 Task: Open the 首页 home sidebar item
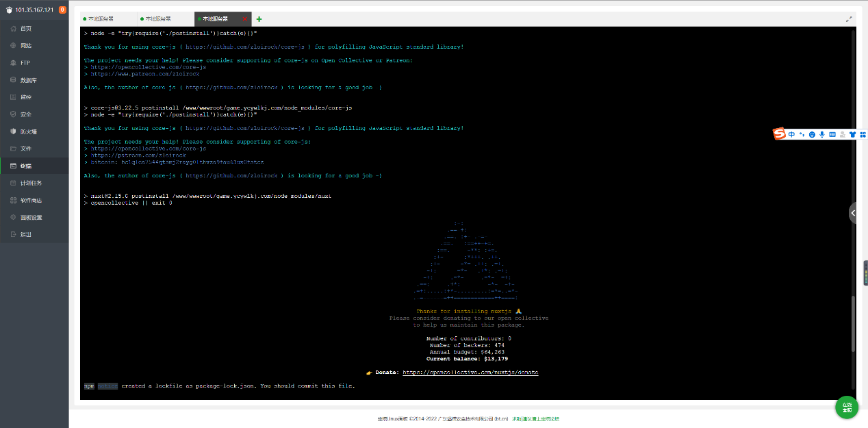click(26, 29)
